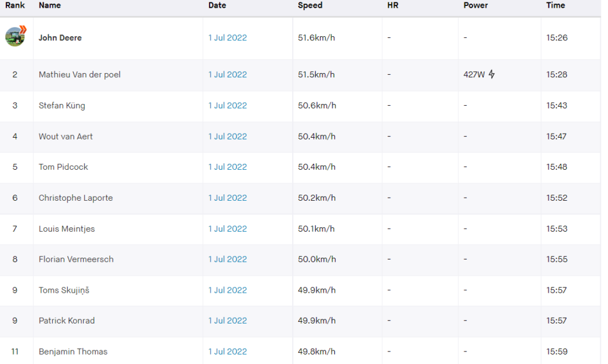This screenshot has height=364, width=608.
Task: Open John Deere's 1 Jul 2022 activity
Action: [227, 37]
